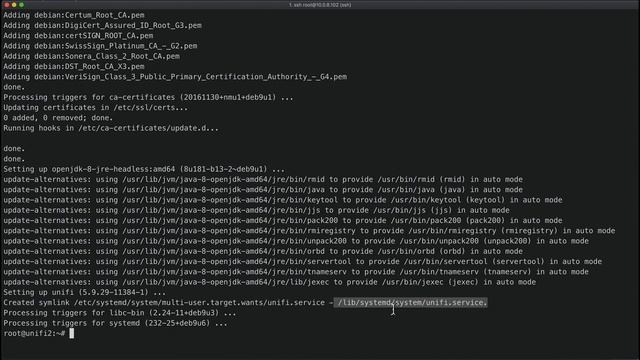Click the update-alternatives line for orbd

pyautogui.click(x=263, y=251)
